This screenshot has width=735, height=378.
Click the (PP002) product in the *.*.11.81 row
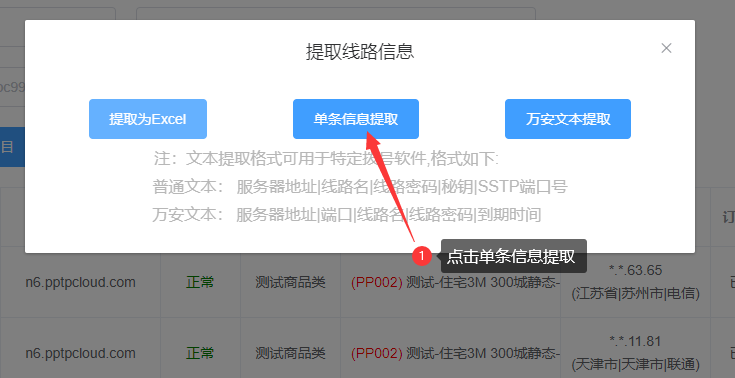[455, 353]
